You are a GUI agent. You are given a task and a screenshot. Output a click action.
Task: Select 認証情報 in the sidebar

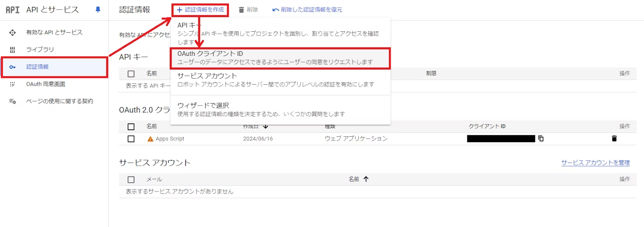54,67
